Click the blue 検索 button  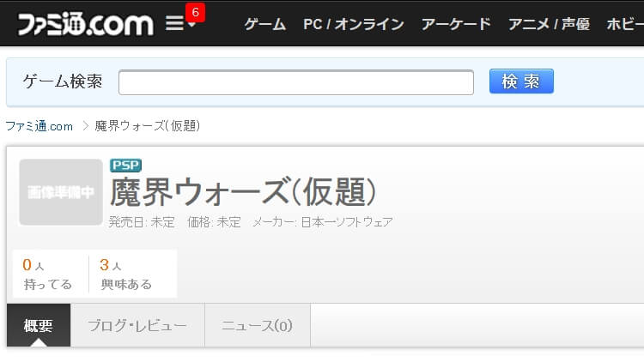point(521,81)
